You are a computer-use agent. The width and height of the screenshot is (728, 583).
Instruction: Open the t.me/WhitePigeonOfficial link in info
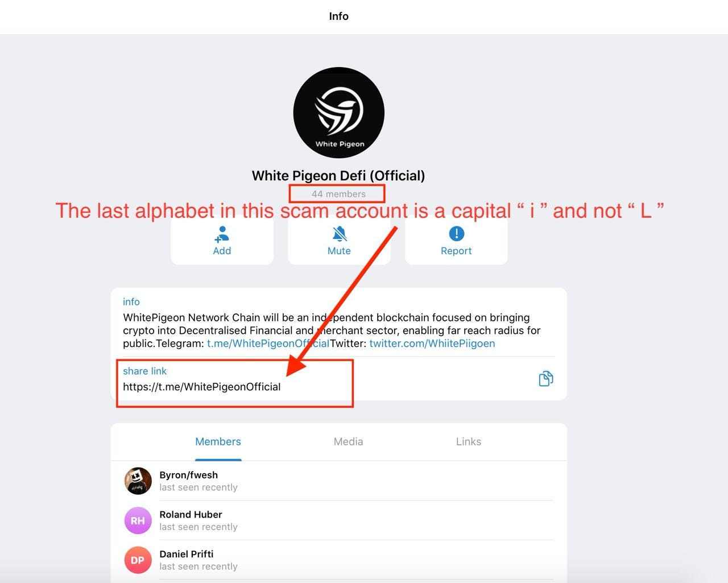(268, 344)
